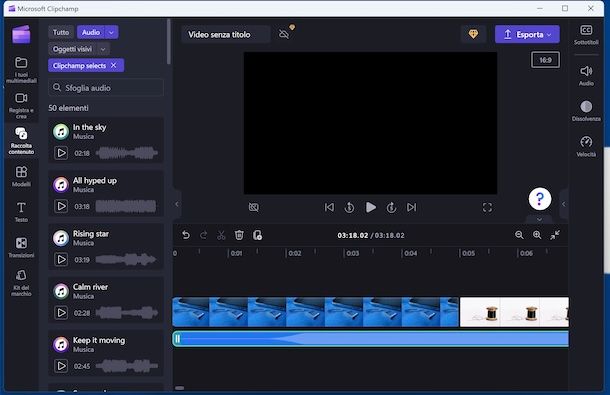The width and height of the screenshot is (610, 395).
Task: Open Modelli templates section
Action: click(x=21, y=176)
